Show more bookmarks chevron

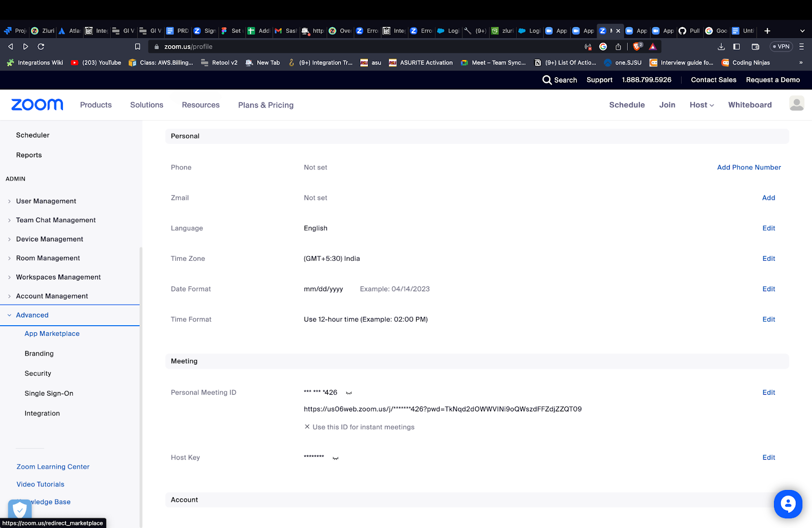[x=801, y=63]
